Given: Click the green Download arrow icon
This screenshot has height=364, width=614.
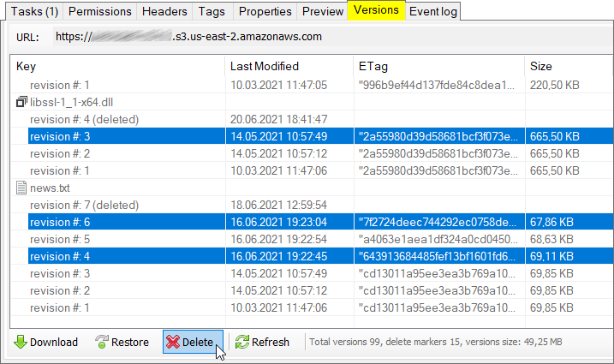Looking at the screenshot, I should (x=21, y=342).
